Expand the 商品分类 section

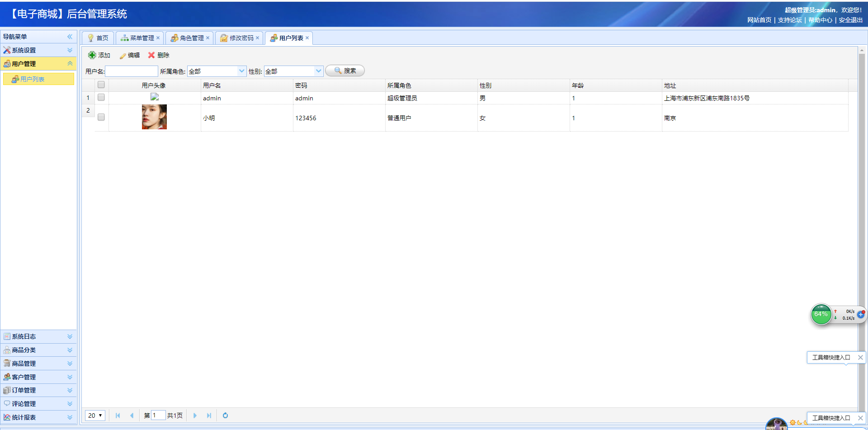(70, 350)
